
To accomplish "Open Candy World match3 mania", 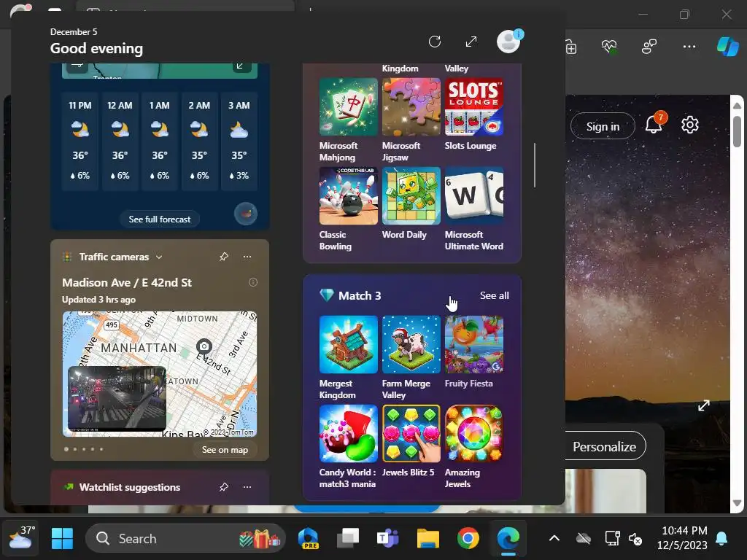I will pyautogui.click(x=348, y=433).
